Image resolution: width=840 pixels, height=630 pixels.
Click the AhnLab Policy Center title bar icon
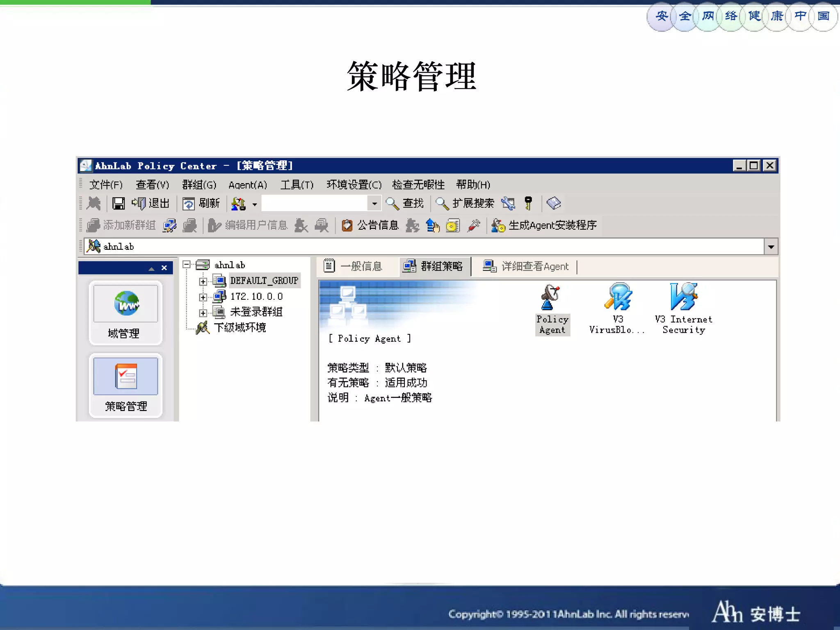pyautogui.click(x=86, y=166)
